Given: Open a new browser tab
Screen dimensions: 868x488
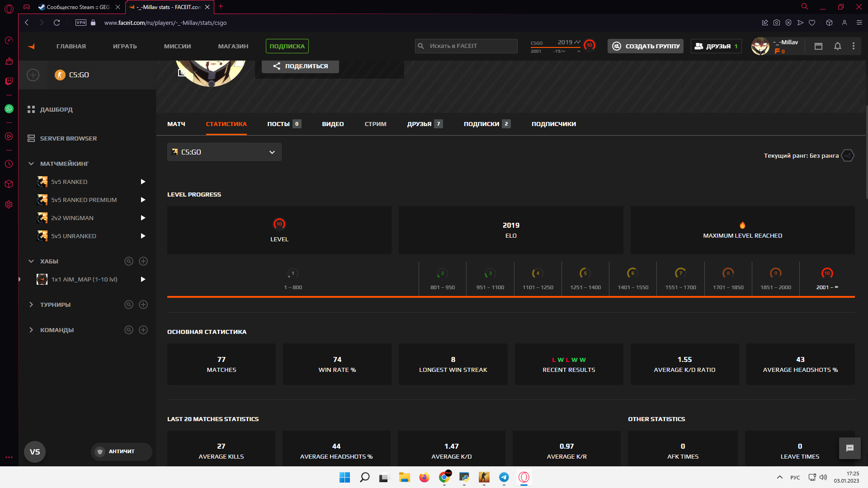Looking at the screenshot, I should click(221, 6).
